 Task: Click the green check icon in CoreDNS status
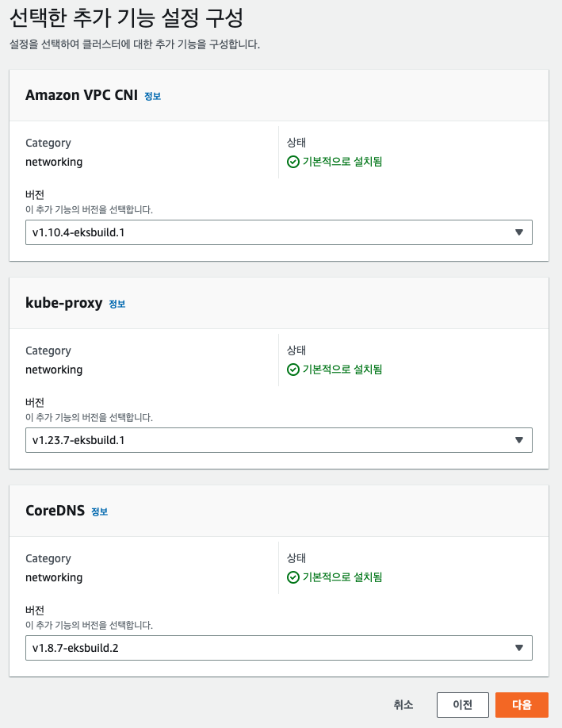click(x=292, y=577)
